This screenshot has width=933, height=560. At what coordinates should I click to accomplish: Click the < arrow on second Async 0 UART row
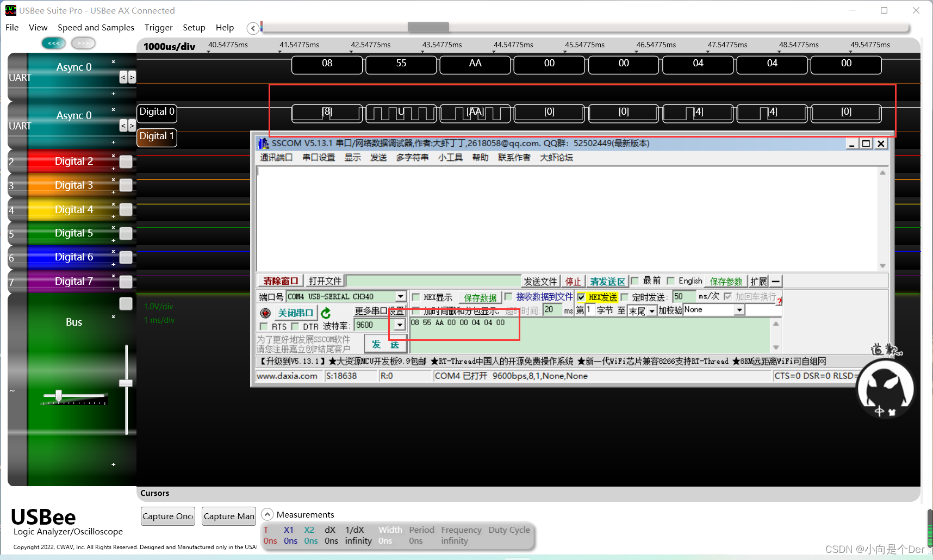(123, 126)
